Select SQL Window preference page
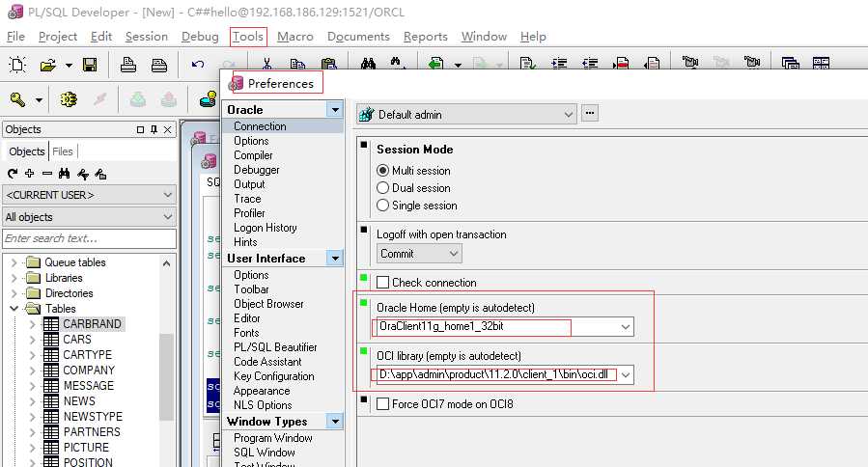The width and height of the screenshot is (868, 467). (264, 453)
